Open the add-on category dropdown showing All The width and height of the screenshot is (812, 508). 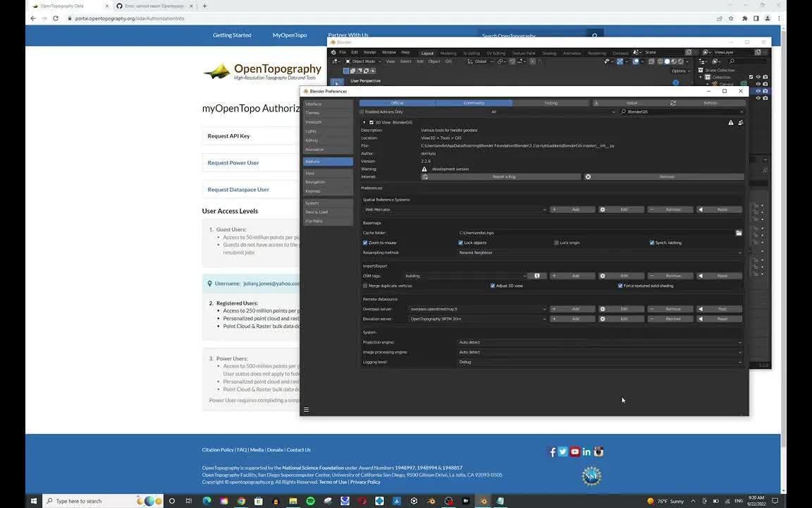(x=553, y=112)
